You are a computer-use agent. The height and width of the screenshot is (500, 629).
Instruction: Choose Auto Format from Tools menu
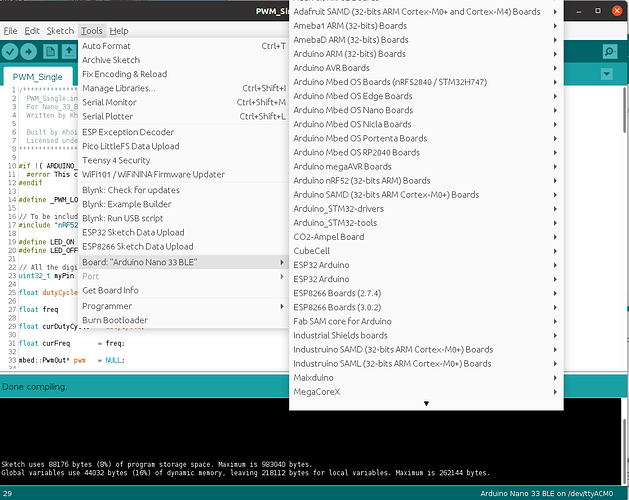pyautogui.click(x=184, y=46)
